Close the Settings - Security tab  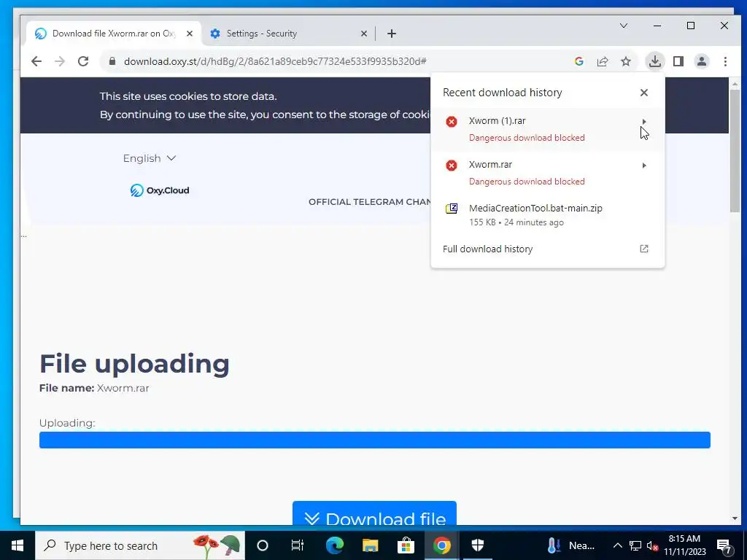(x=364, y=34)
